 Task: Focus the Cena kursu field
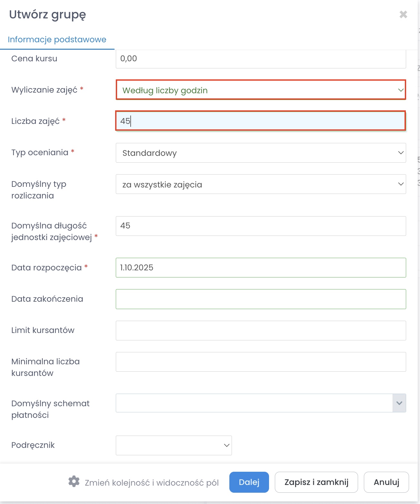(261, 59)
